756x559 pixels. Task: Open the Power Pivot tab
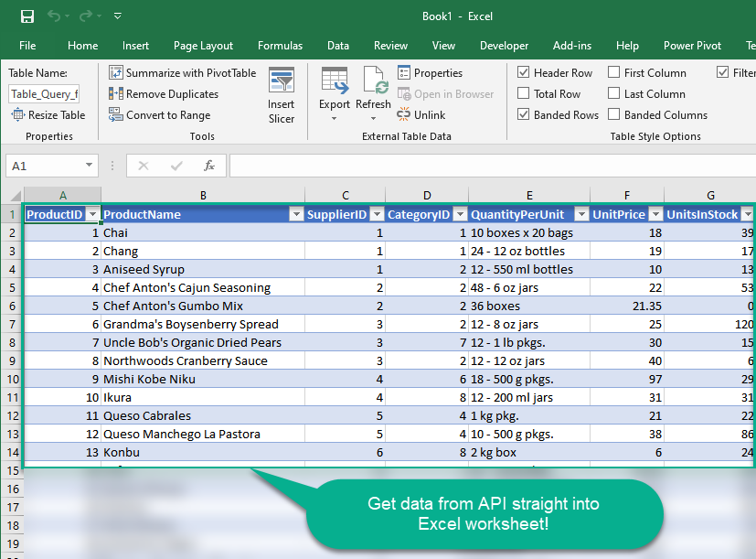coord(692,46)
